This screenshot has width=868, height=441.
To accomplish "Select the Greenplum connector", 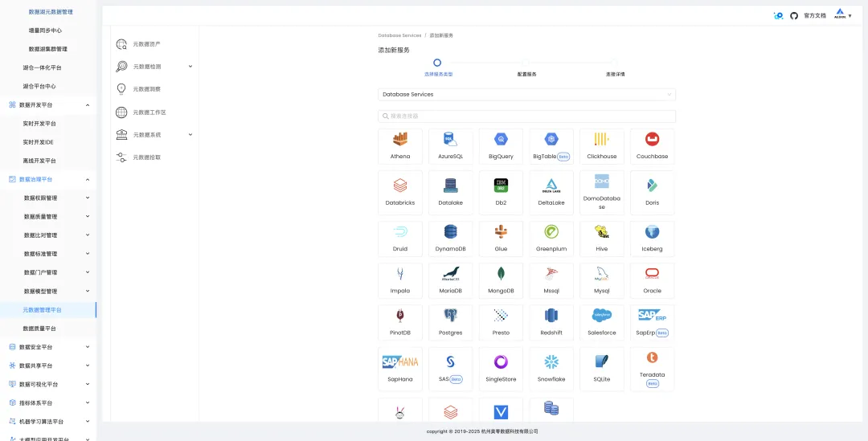I will 551,239.
